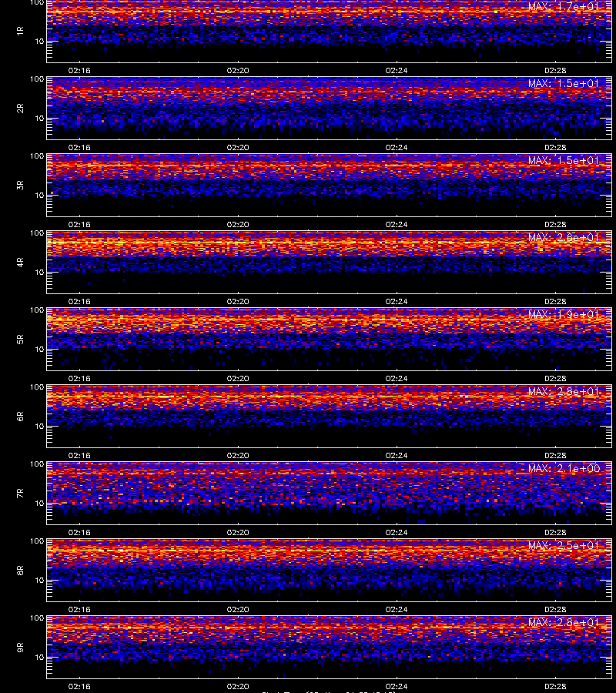
Task: Click the 02:16 time label of 8R panel
Action: (x=79, y=610)
